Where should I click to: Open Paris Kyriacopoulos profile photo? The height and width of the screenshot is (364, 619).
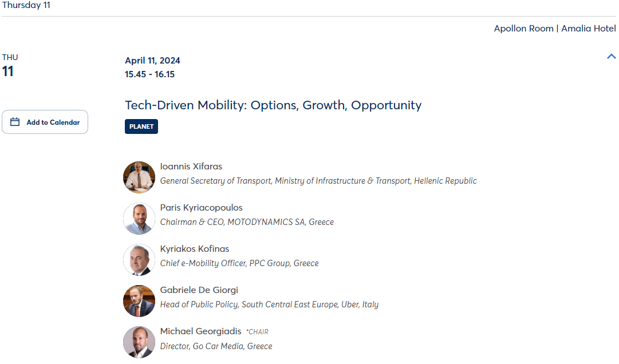click(x=139, y=219)
